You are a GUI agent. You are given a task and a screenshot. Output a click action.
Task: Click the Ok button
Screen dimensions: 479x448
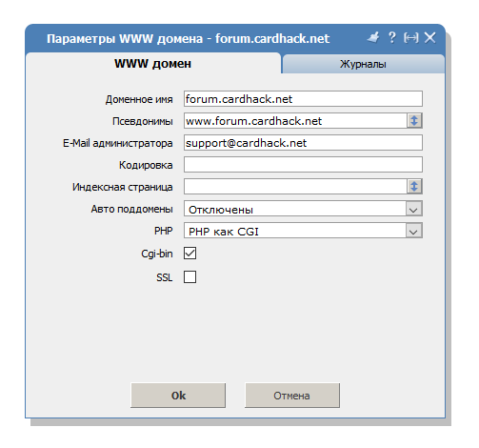[x=178, y=396]
